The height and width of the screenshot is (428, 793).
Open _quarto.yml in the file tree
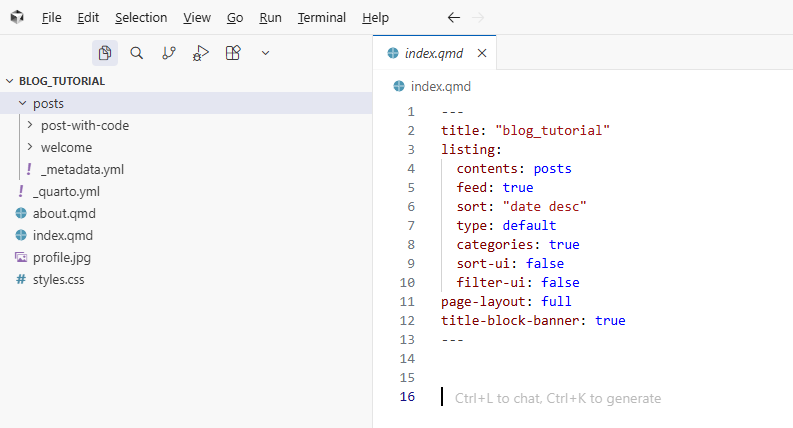66,191
